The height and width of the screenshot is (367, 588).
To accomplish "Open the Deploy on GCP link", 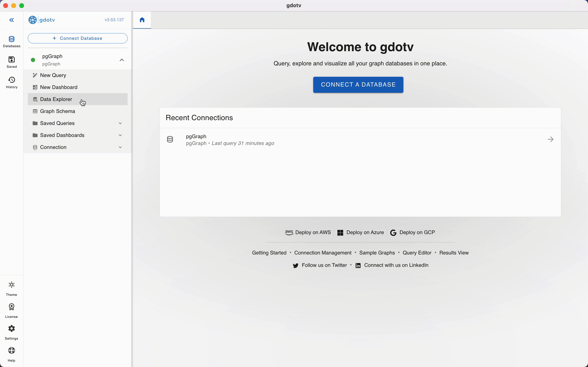I will [412, 232].
